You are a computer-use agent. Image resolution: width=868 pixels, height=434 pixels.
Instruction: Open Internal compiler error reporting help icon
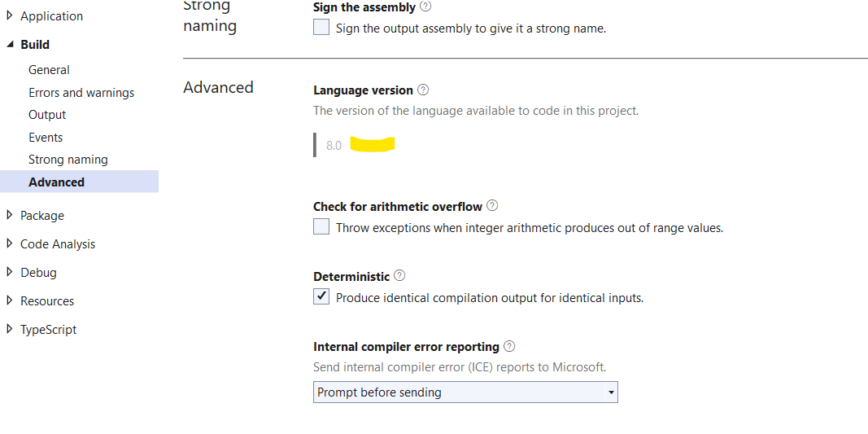[x=509, y=346]
